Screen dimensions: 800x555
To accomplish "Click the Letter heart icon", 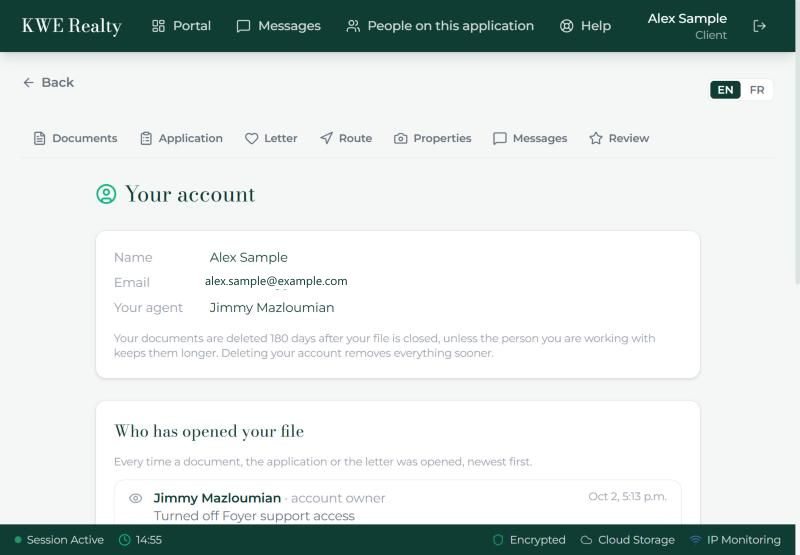I will pyautogui.click(x=252, y=138).
